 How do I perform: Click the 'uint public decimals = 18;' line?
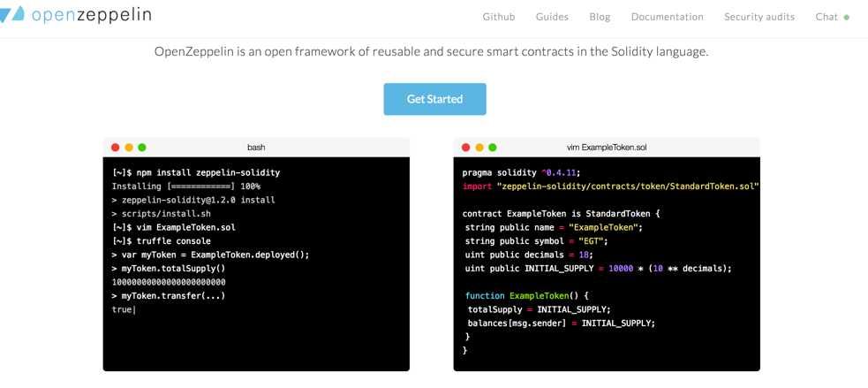pos(529,255)
